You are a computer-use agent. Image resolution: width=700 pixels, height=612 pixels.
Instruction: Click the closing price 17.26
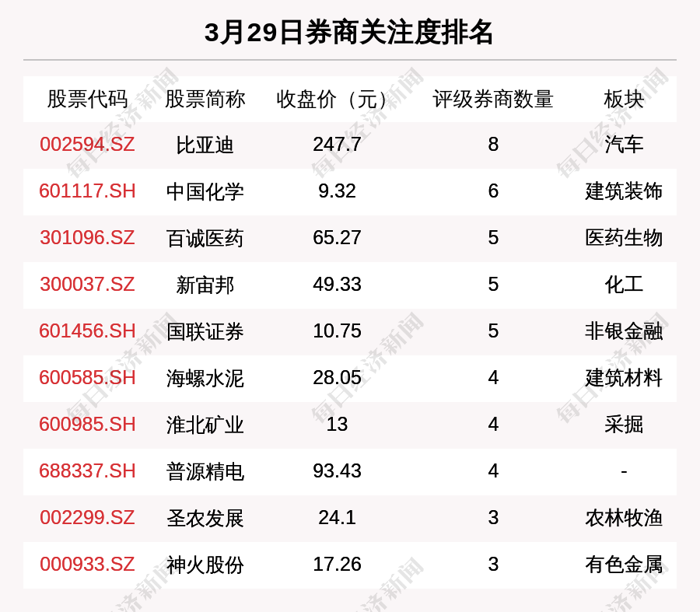[x=337, y=565]
